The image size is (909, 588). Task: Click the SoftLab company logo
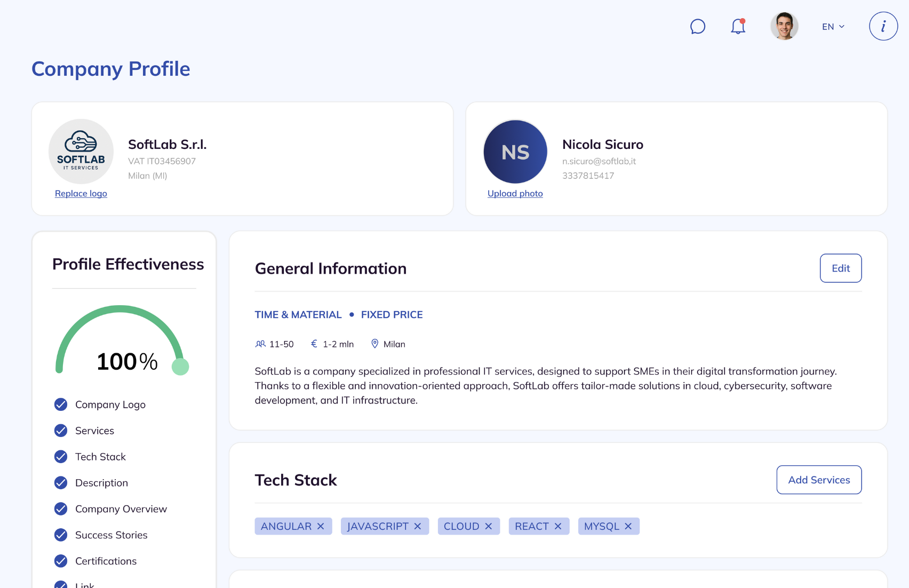(81, 151)
